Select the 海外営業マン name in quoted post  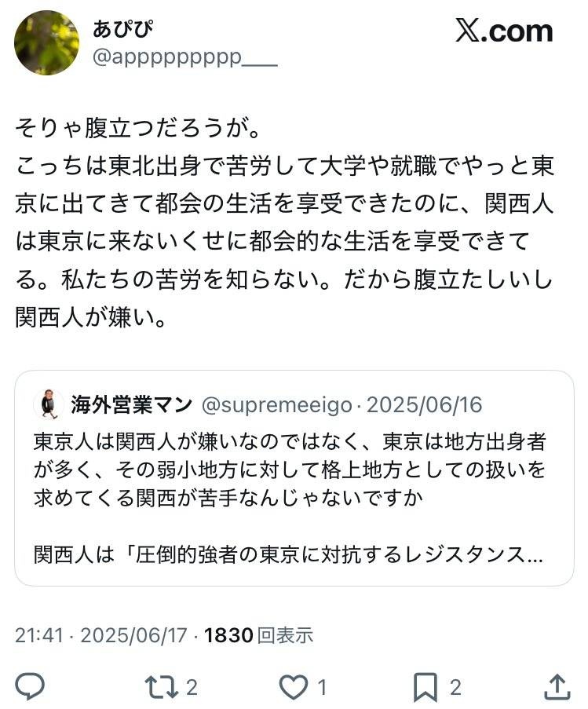pos(131,405)
